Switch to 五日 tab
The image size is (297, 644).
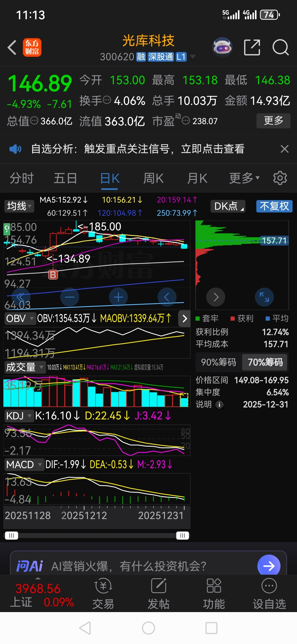(x=65, y=178)
